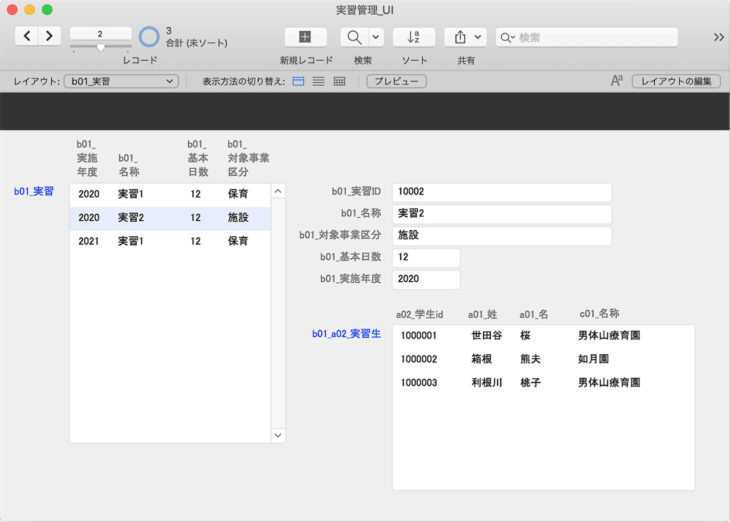Switch to form view

click(x=299, y=81)
